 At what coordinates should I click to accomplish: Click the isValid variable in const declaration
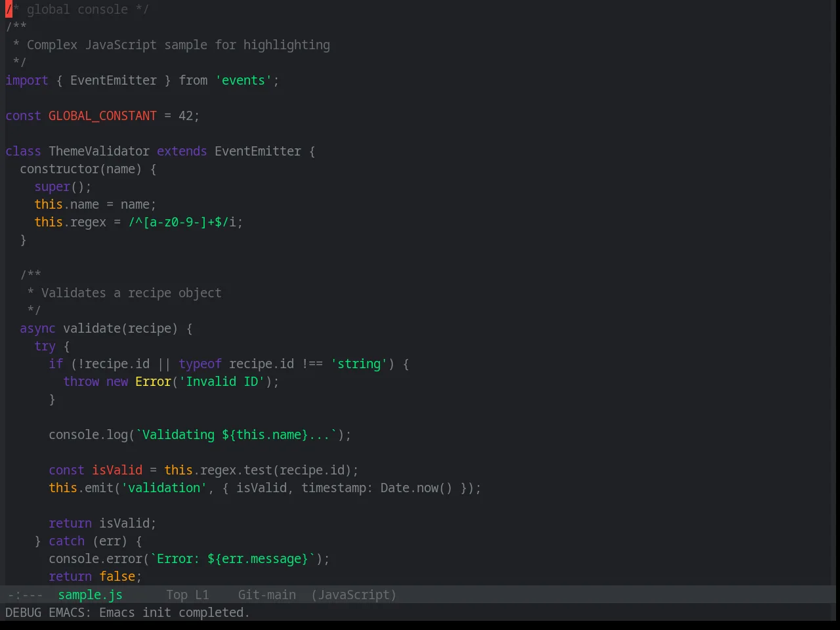(x=117, y=470)
